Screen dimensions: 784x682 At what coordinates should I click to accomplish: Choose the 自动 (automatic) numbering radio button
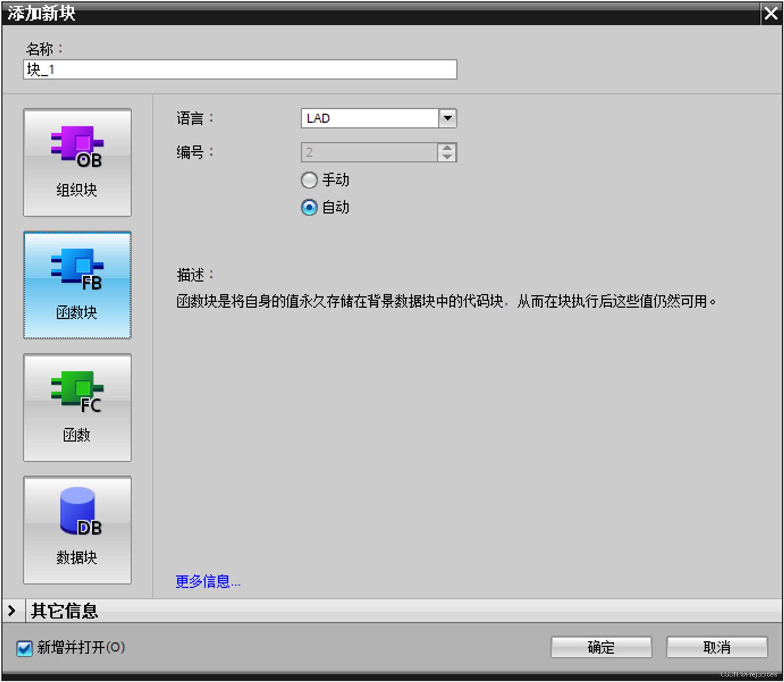click(309, 207)
